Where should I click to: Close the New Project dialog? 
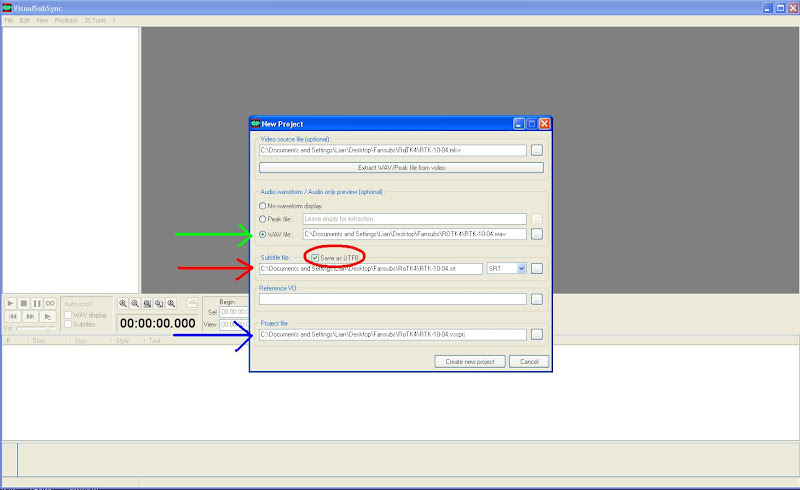(544, 124)
